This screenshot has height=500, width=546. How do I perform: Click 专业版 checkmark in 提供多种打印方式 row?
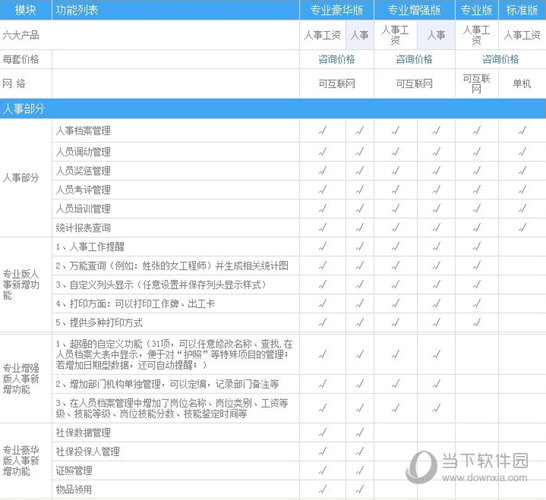coord(476,322)
